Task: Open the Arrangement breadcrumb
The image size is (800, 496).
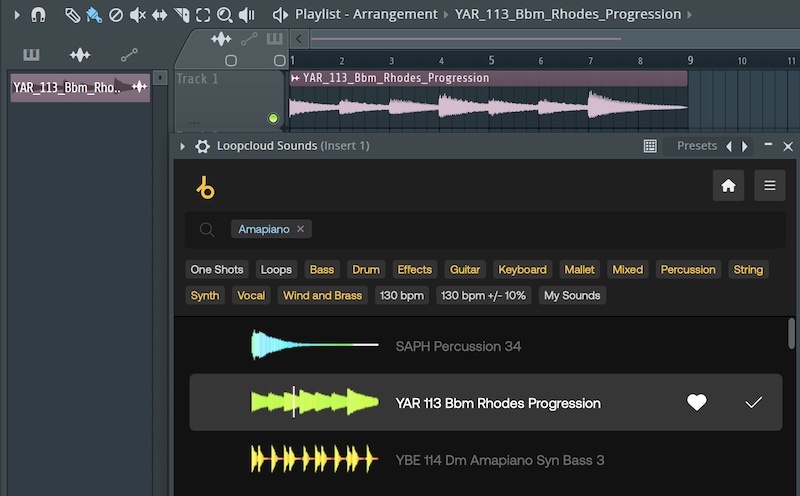Action: click(x=395, y=14)
